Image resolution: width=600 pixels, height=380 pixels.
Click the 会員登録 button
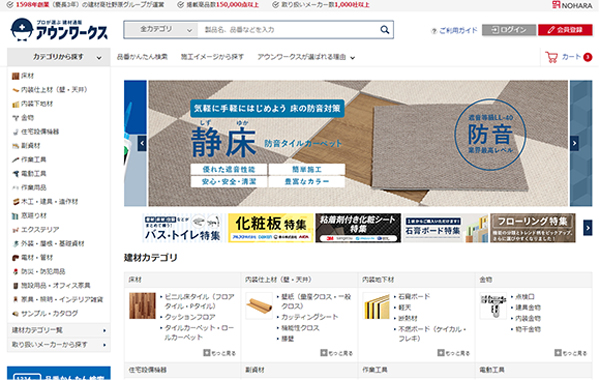point(565,30)
